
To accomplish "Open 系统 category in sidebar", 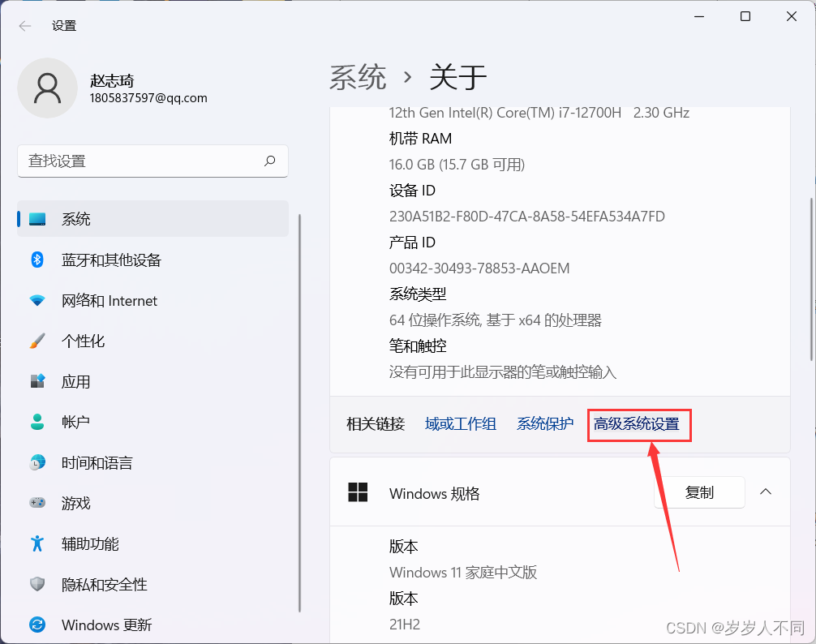I will (153, 219).
